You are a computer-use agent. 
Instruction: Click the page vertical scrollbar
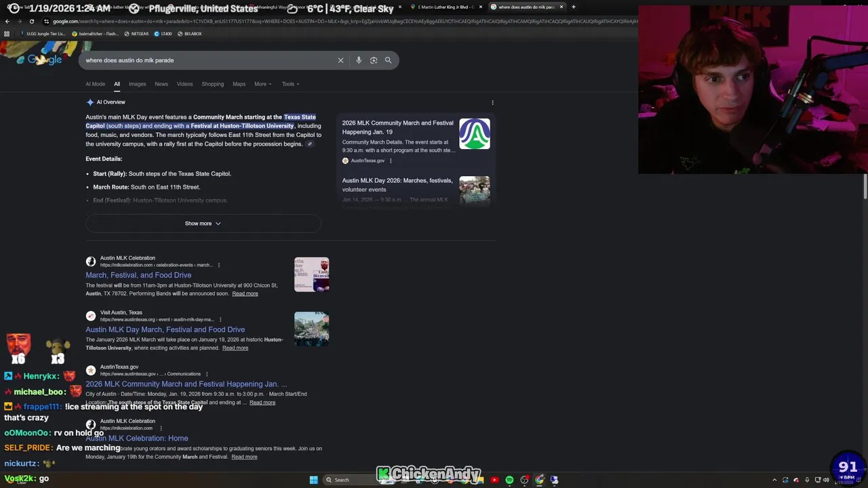point(865,186)
